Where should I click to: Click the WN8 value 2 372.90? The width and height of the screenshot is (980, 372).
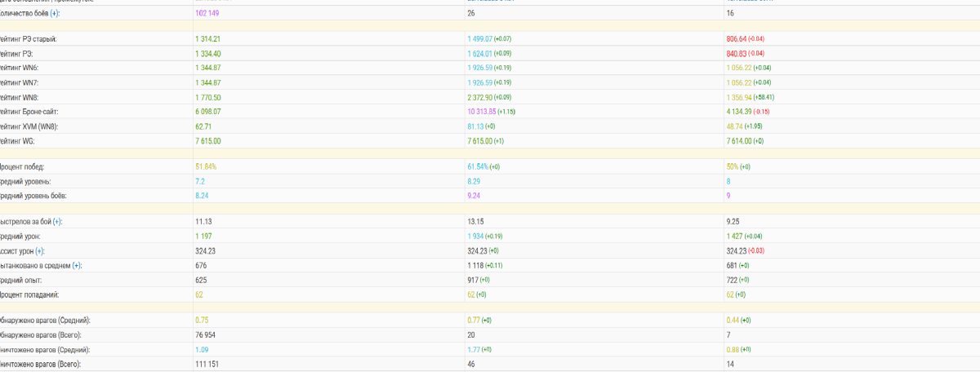pos(480,98)
